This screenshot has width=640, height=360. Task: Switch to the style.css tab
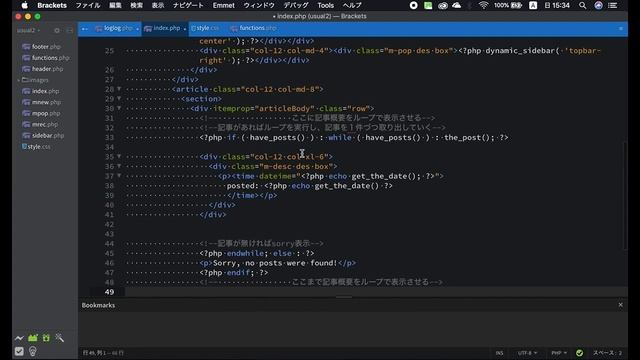pyautogui.click(x=205, y=28)
